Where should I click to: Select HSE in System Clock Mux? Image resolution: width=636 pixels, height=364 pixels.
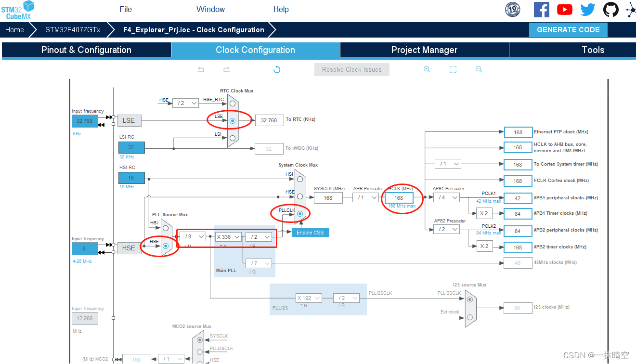point(299,196)
